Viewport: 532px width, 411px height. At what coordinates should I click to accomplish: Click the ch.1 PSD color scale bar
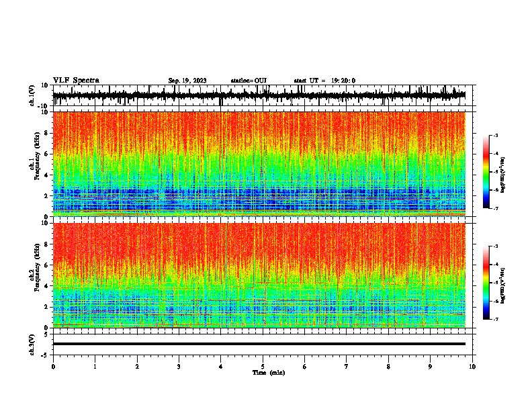click(486, 172)
